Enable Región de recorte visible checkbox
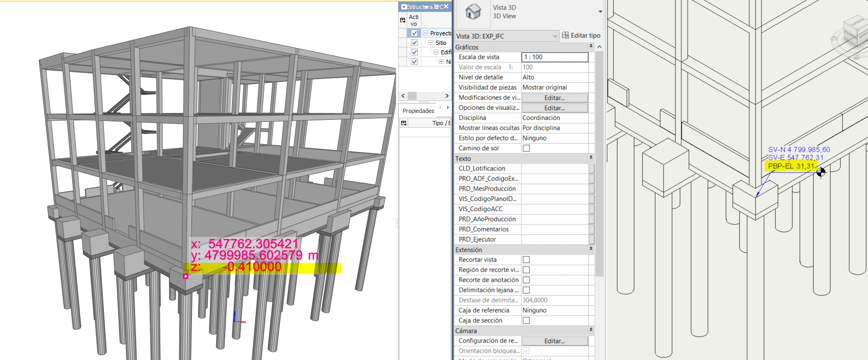Screen dimensions: 868x360 click(526, 270)
